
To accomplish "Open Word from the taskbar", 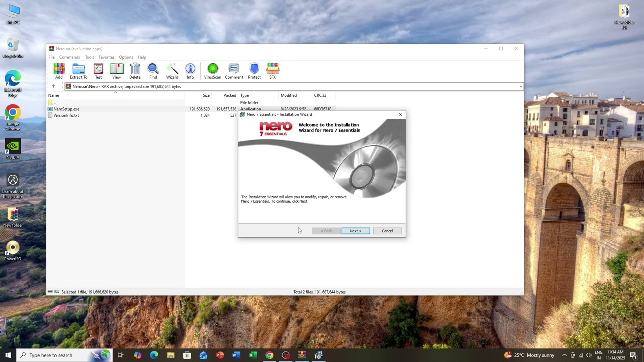I will (x=236, y=355).
